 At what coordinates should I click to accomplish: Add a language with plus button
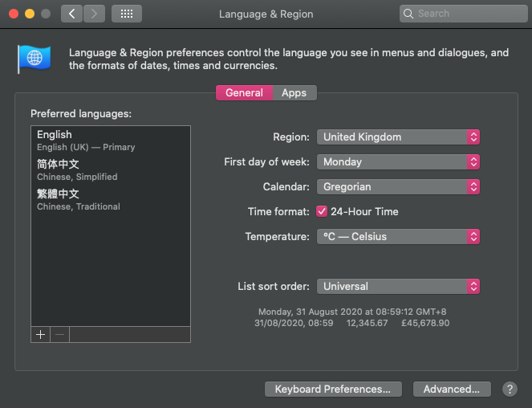pyautogui.click(x=40, y=334)
